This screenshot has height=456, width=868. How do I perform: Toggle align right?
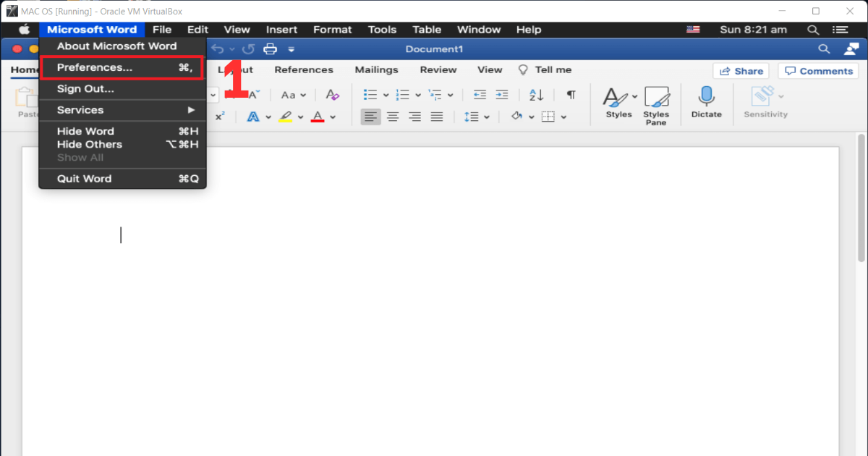coord(414,117)
